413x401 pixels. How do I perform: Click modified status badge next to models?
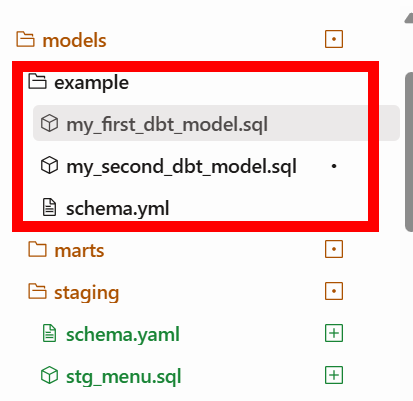point(334,39)
